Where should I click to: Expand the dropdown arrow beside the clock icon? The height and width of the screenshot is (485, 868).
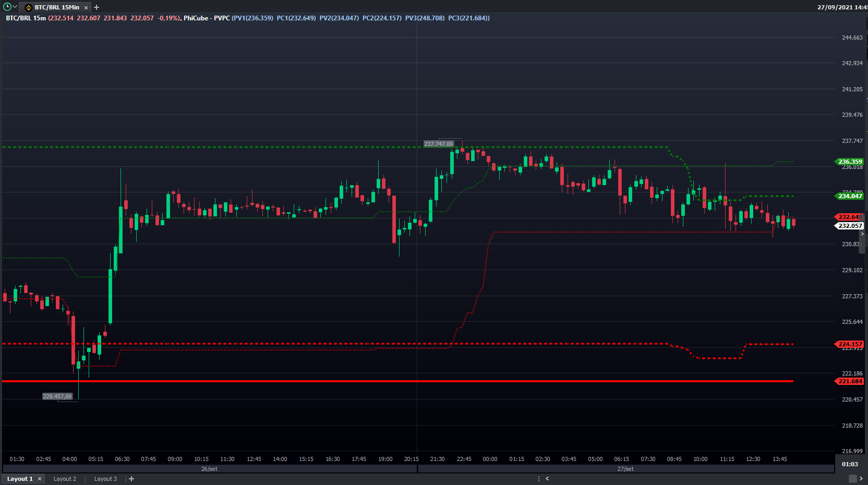(x=15, y=7)
